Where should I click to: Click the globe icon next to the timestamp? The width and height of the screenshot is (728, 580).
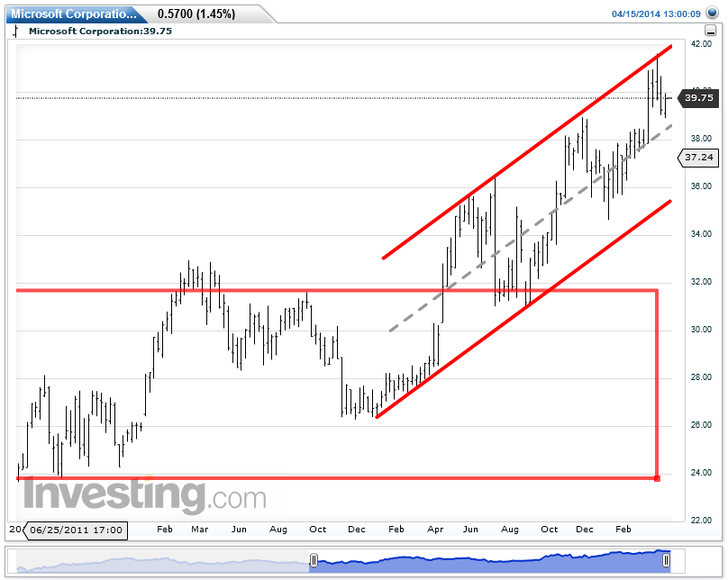[711, 13]
